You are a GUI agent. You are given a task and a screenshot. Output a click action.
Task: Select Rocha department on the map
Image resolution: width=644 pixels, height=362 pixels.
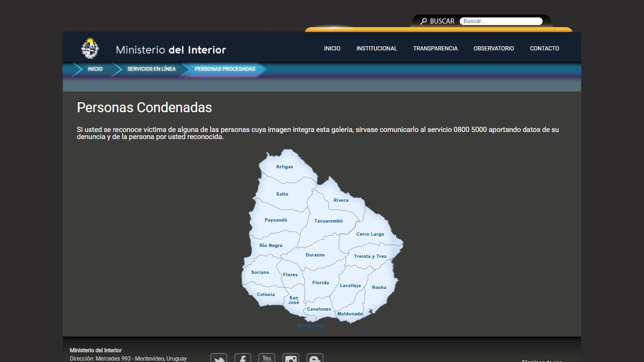click(379, 288)
